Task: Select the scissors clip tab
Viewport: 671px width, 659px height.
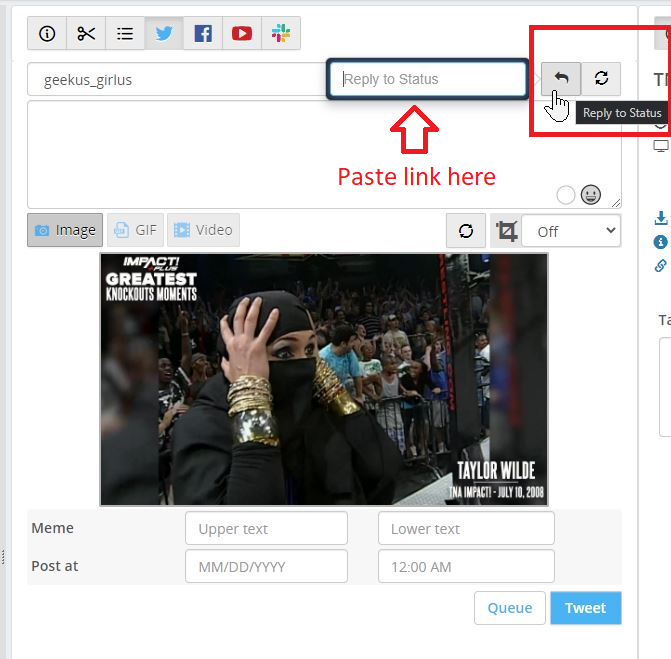Action: (x=86, y=33)
